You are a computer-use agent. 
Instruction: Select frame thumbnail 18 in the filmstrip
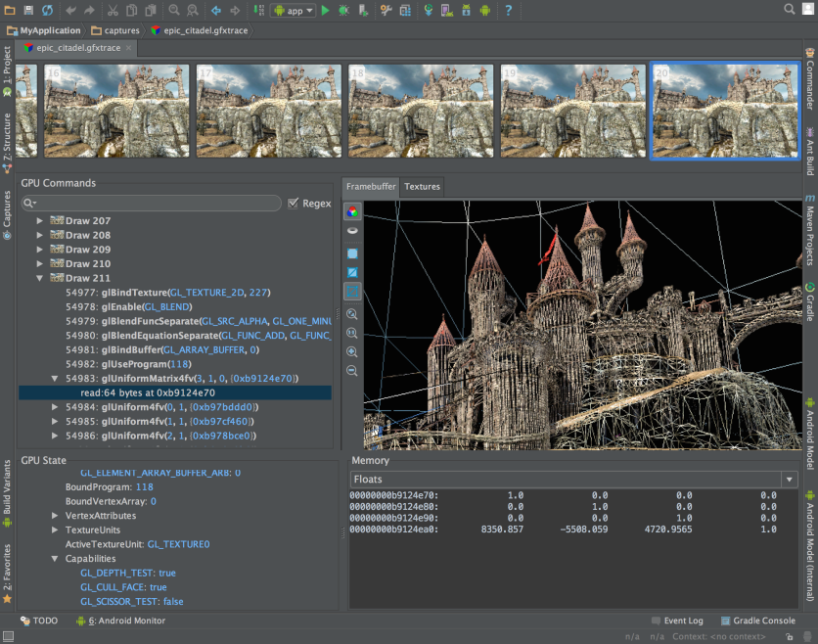point(421,110)
